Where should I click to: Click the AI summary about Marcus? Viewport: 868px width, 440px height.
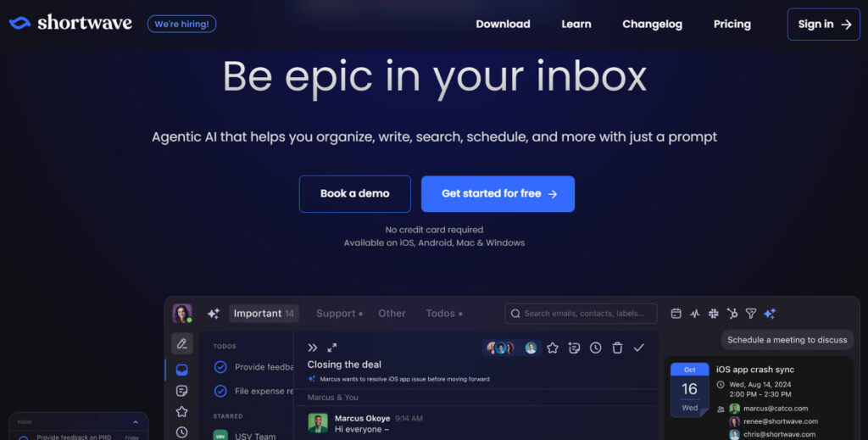tap(398, 379)
